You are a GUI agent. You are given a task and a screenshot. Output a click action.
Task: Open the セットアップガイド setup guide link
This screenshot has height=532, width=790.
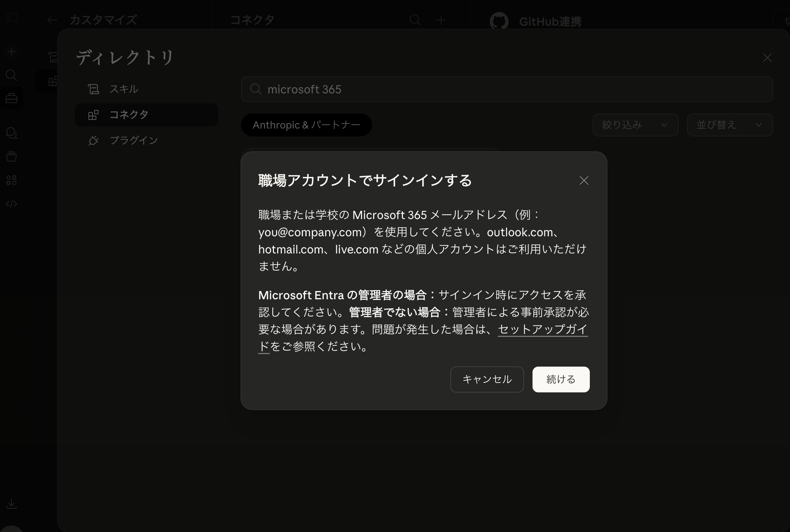click(x=542, y=329)
